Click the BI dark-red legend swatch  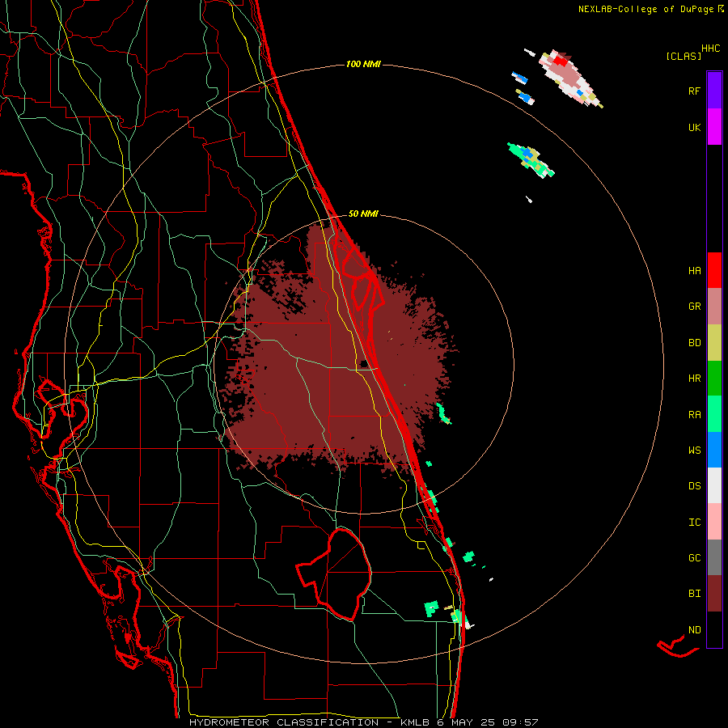(714, 594)
